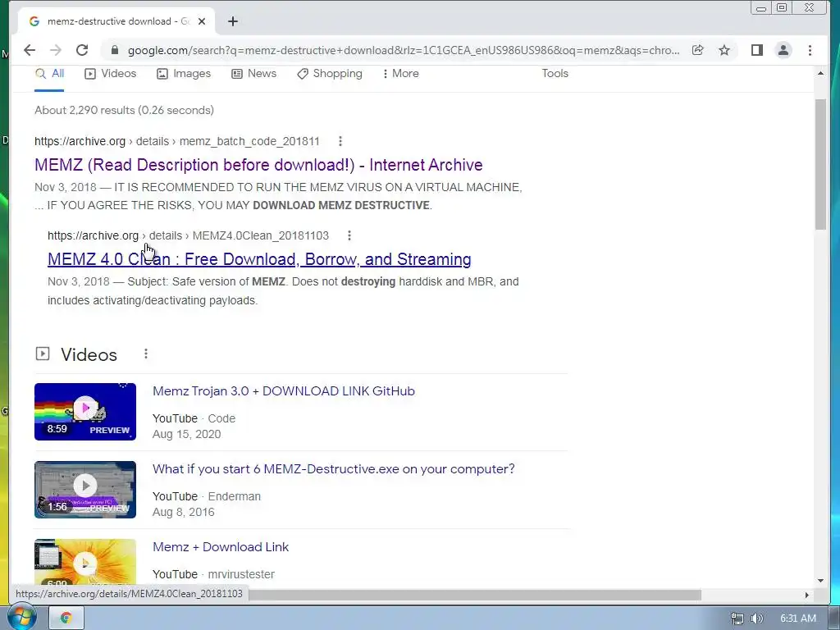Click the address bar URL

coord(404,50)
